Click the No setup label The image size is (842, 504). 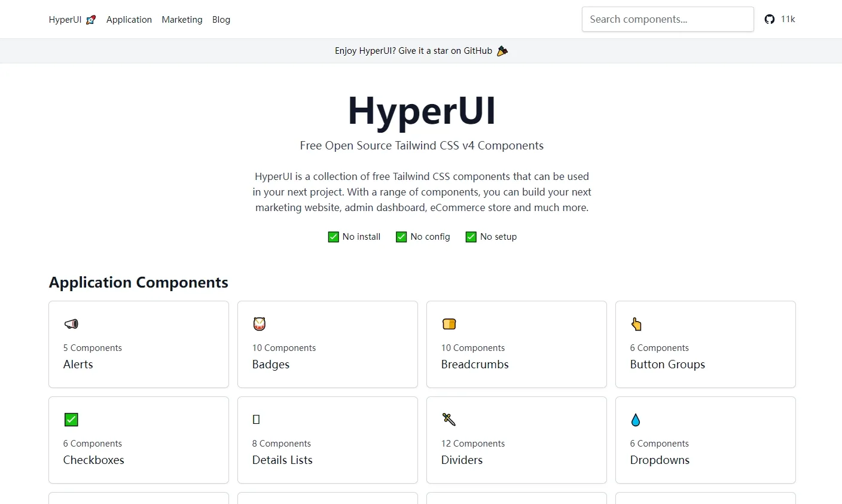point(498,237)
